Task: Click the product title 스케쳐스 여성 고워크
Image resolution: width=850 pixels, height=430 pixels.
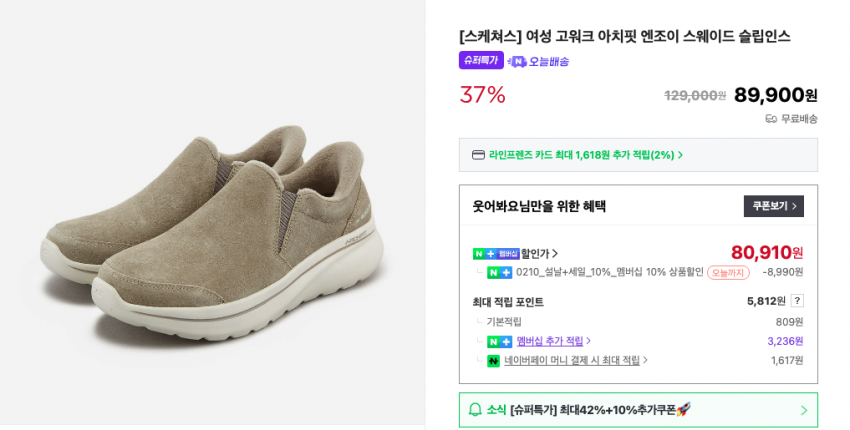Action: pyautogui.click(x=625, y=36)
